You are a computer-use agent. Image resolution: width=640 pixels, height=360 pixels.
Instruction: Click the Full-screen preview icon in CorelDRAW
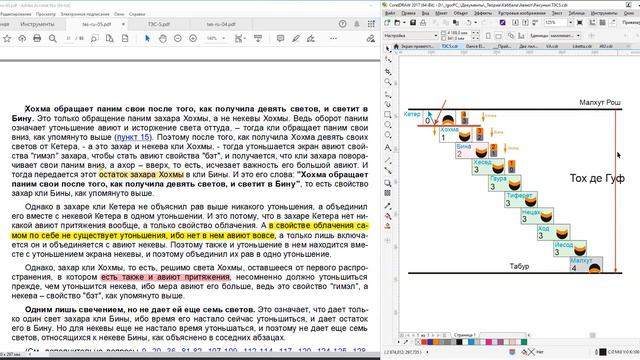coord(580,23)
